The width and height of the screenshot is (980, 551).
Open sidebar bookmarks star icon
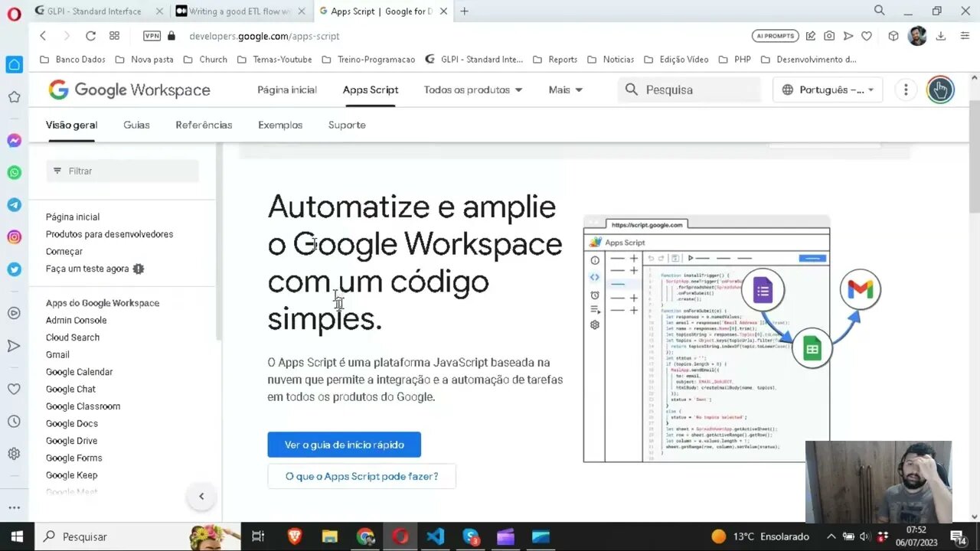point(14,97)
